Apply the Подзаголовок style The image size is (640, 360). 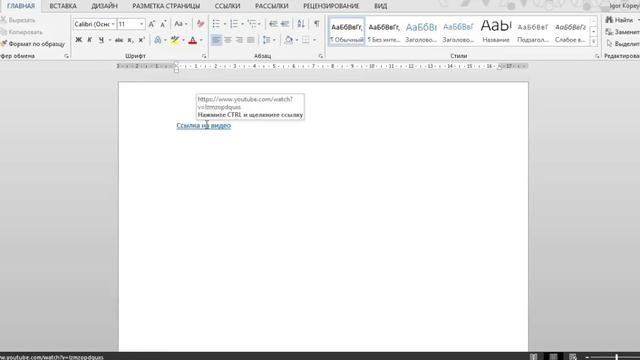pyautogui.click(x=533, y=31)
